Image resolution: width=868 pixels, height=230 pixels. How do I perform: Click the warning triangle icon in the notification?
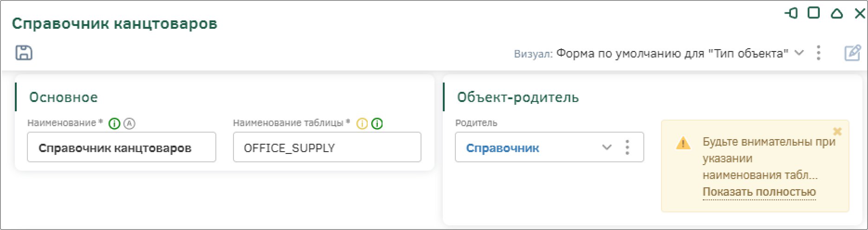[x=683, y=143]
